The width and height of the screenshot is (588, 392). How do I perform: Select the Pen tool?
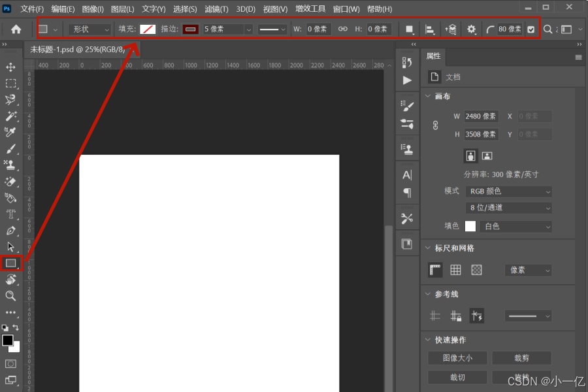pyautogui.click(x=10, y=231)
